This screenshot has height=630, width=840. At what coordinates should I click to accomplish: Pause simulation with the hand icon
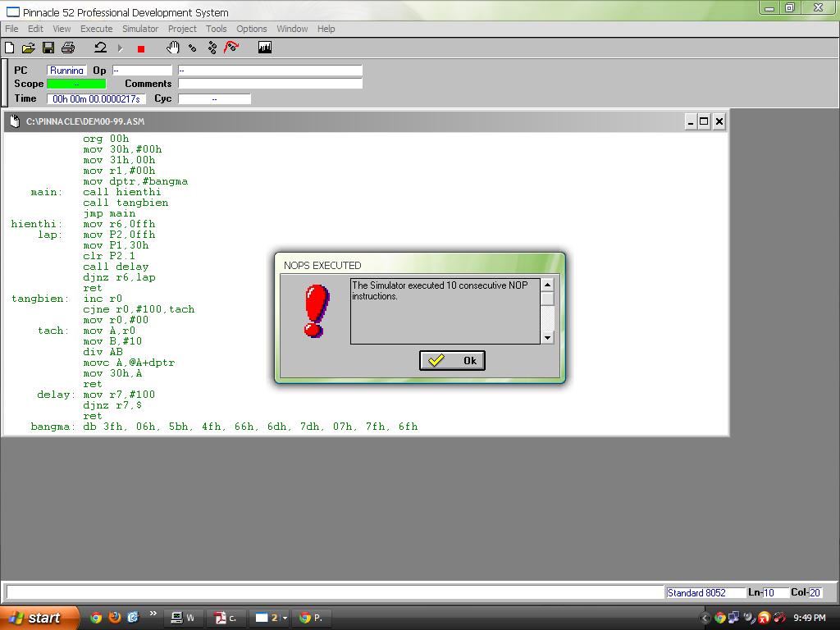tap(172, 48)
